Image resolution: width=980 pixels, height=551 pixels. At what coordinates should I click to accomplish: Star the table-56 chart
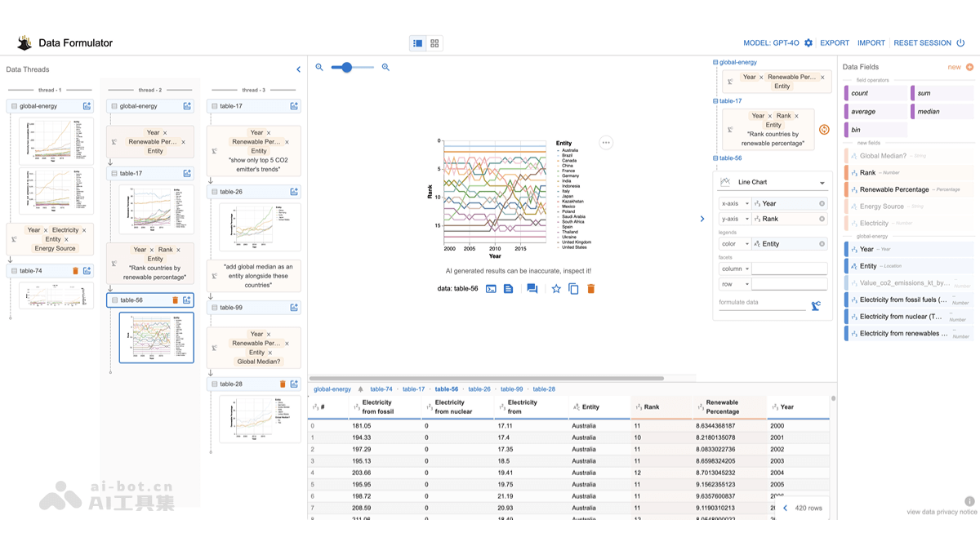coord(556,288)
